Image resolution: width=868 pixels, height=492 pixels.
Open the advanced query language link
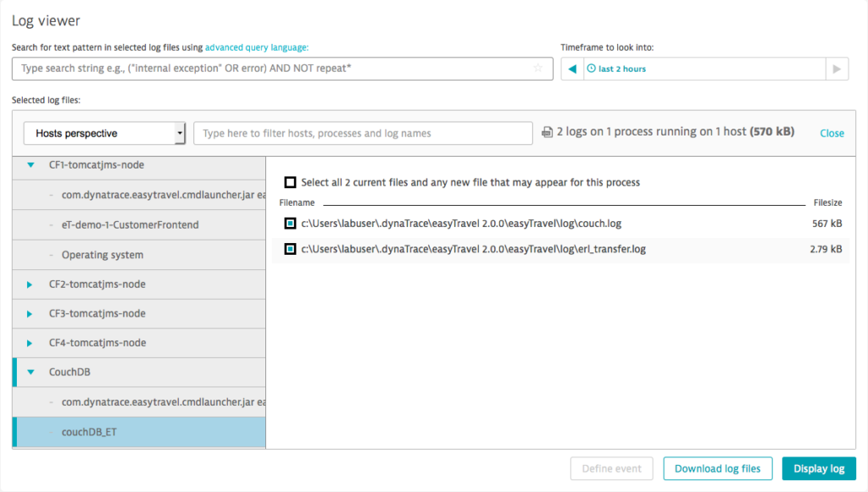click(x=257, y=47)
